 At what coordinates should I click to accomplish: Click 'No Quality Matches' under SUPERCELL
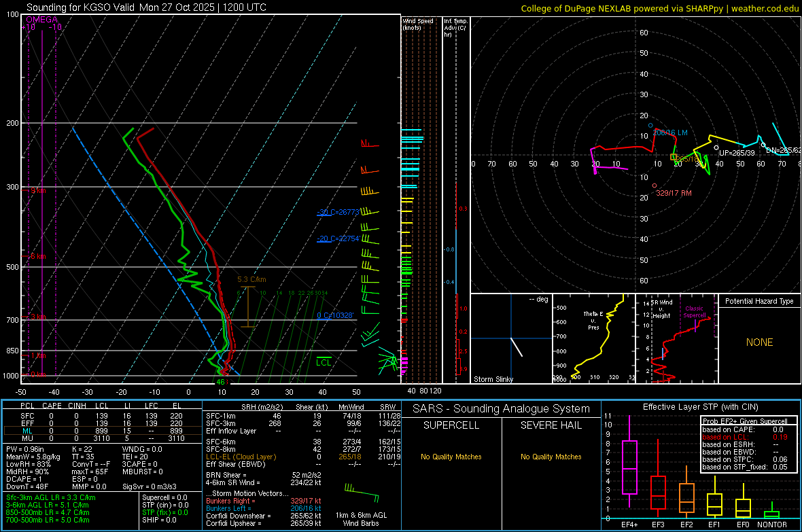pos(451,457)
